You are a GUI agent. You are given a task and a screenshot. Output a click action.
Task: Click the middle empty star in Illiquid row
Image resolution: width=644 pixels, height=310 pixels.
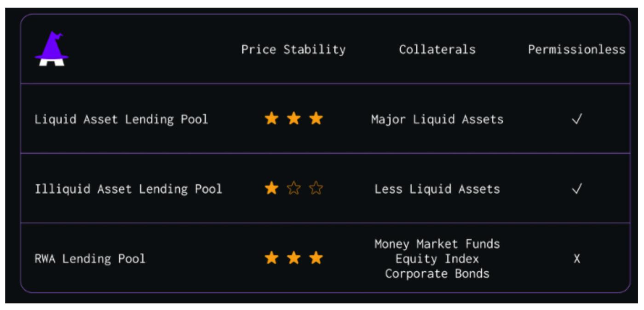pyautogui.click(x=293, y=188)
